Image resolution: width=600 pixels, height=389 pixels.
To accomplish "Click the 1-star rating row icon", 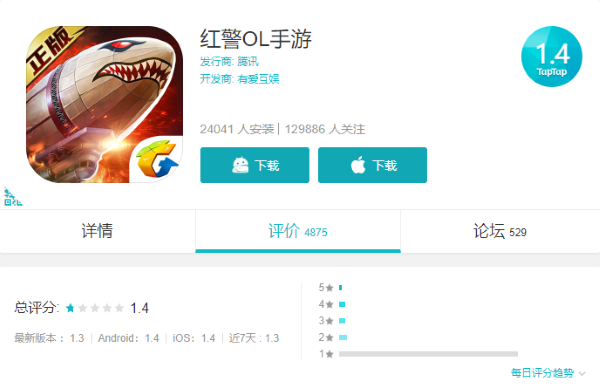I will pyautogui.click(x=329, y=354).
